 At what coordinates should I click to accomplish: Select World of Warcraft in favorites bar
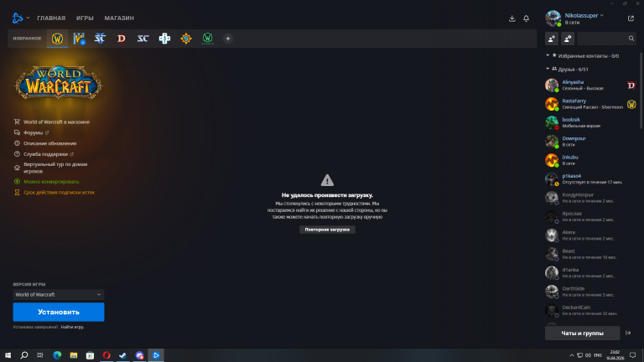click(57, 39)
